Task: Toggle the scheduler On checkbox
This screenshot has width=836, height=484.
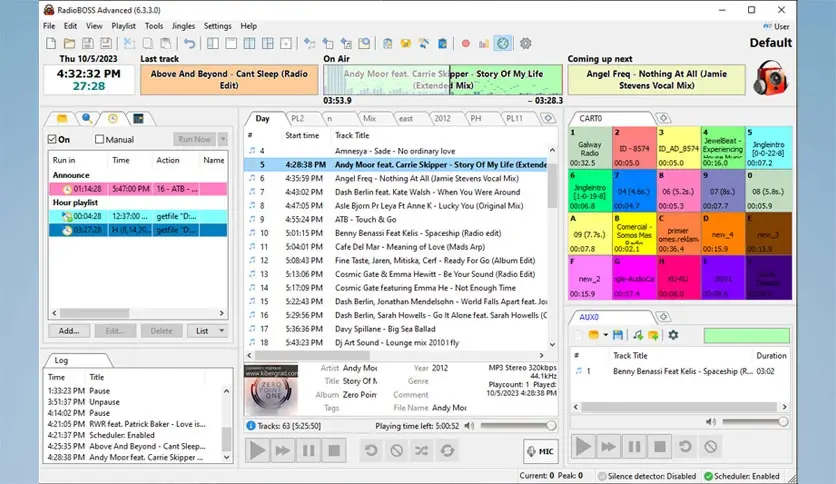Action: 52,140
